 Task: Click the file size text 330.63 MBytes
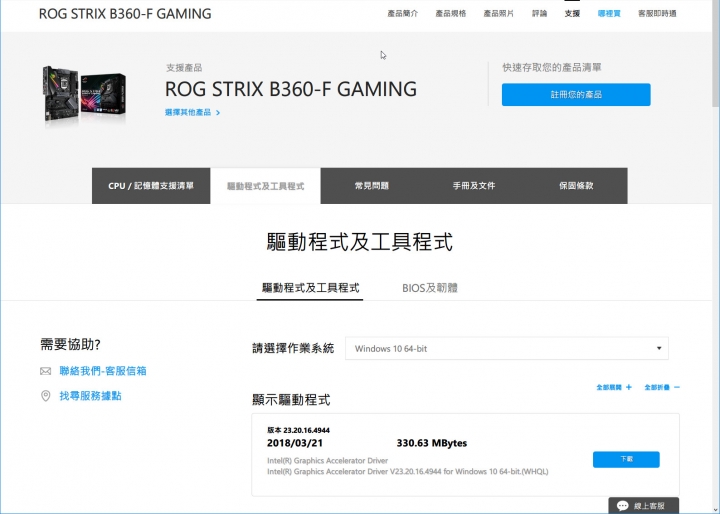432,443
